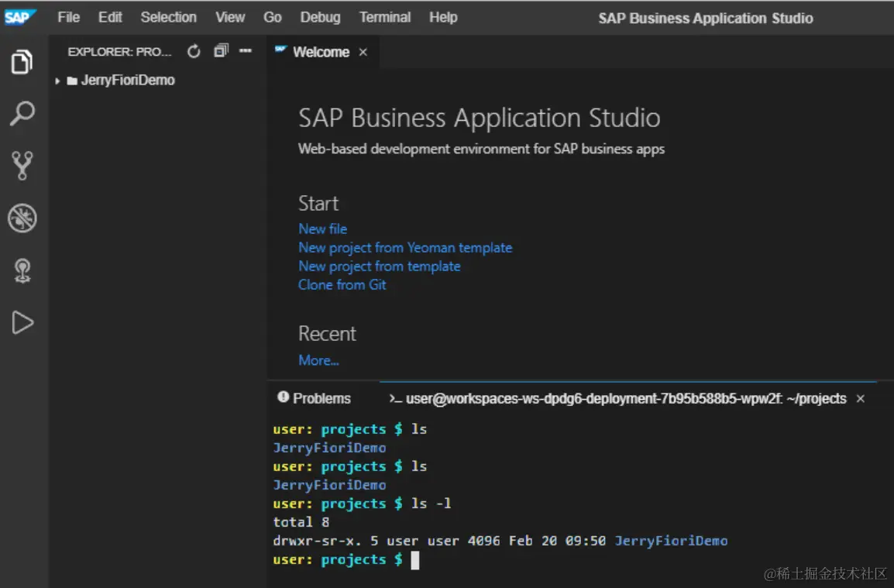894x588 pixels.
Task: Click the EXPLORER: PRO... panel title
Action: [119, 52]
